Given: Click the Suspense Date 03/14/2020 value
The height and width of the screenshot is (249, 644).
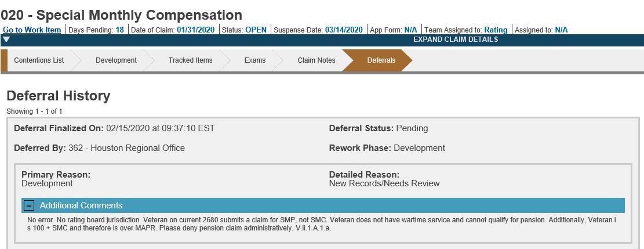Looking at the screenshot, I should [344, 30].
